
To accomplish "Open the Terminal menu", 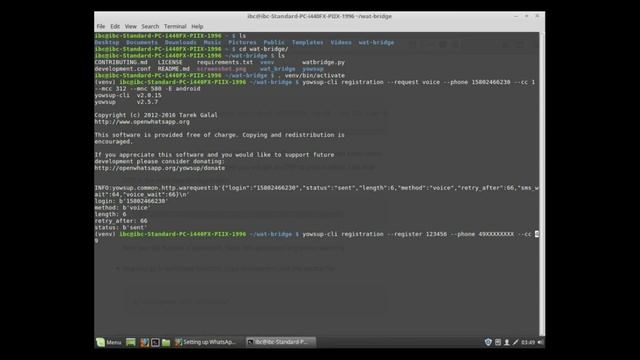I will 175,27.
